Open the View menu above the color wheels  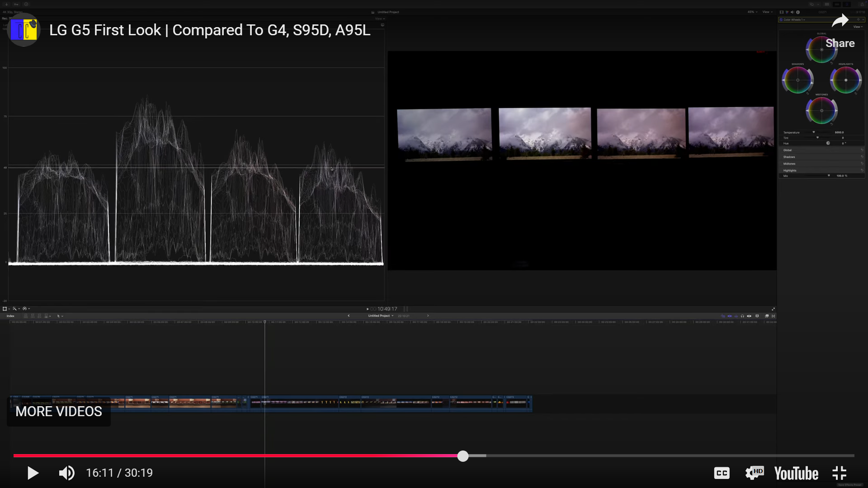(x=857, y=27)
